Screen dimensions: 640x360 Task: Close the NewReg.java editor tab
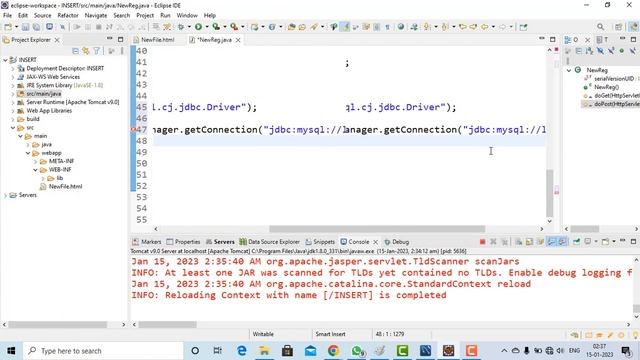[238, 40]
